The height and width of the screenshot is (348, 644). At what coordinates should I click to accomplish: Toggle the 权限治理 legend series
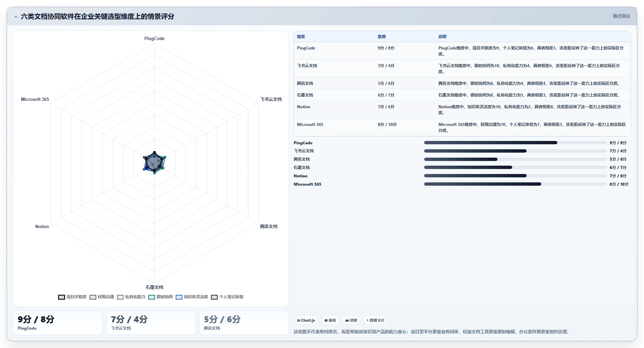pyautogui.click(x=102, y=297)
